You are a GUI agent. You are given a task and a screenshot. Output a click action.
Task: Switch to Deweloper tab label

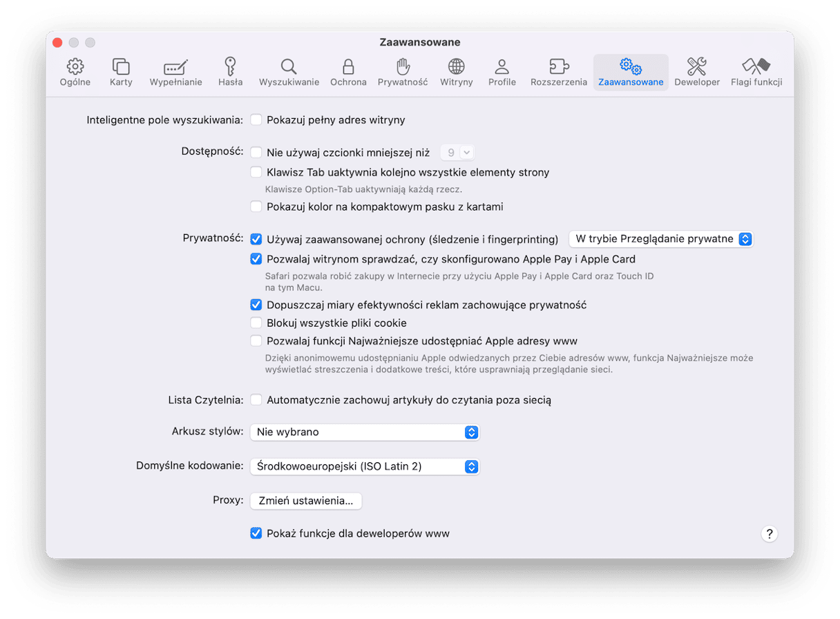tap(697, 82)
